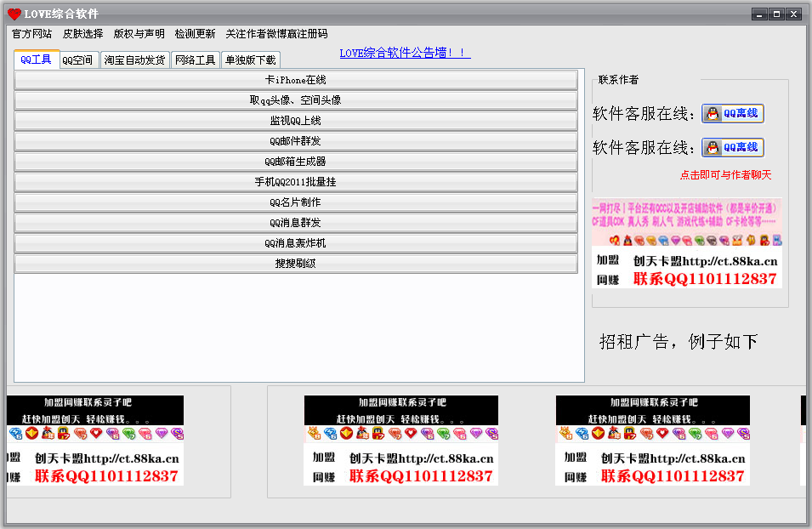Click the rightmost full bottom ad banner
The width and height of the screenshot is (812, 529).
coord(652,441)
